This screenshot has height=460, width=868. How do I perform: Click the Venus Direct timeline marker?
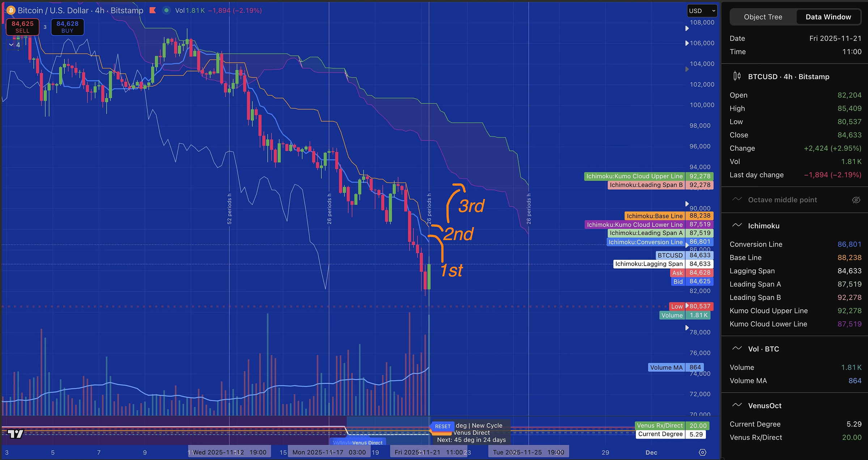pos(367,442)
